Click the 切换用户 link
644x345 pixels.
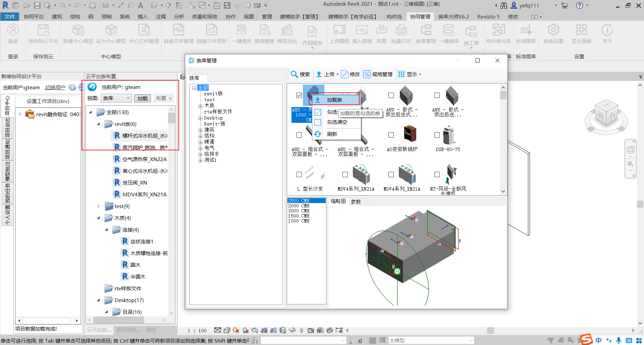point(55,88)
